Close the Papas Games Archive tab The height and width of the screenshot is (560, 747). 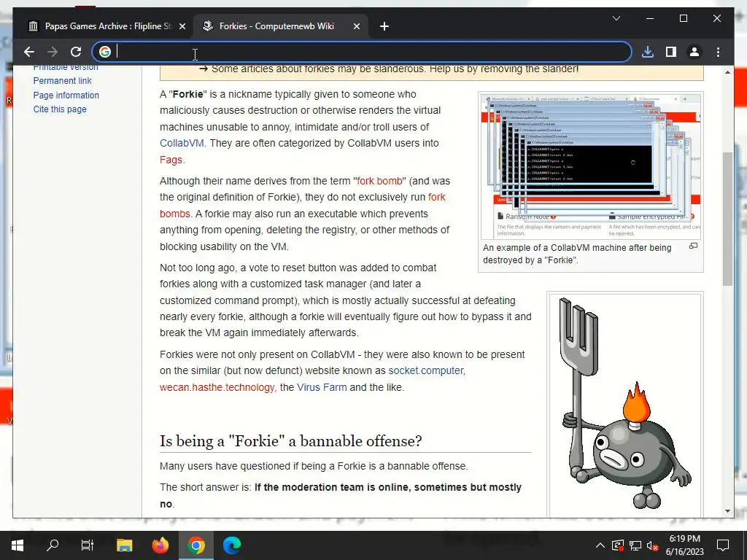(182, 26)
